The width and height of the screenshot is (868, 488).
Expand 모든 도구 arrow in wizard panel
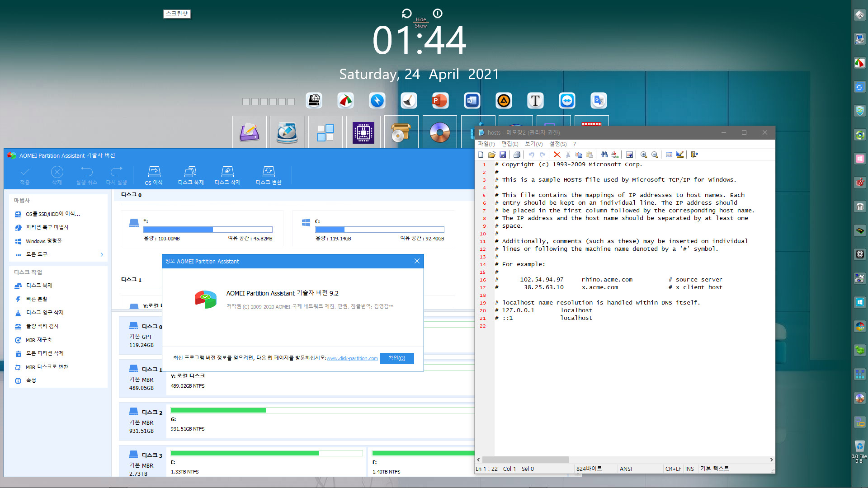[102, 254]
